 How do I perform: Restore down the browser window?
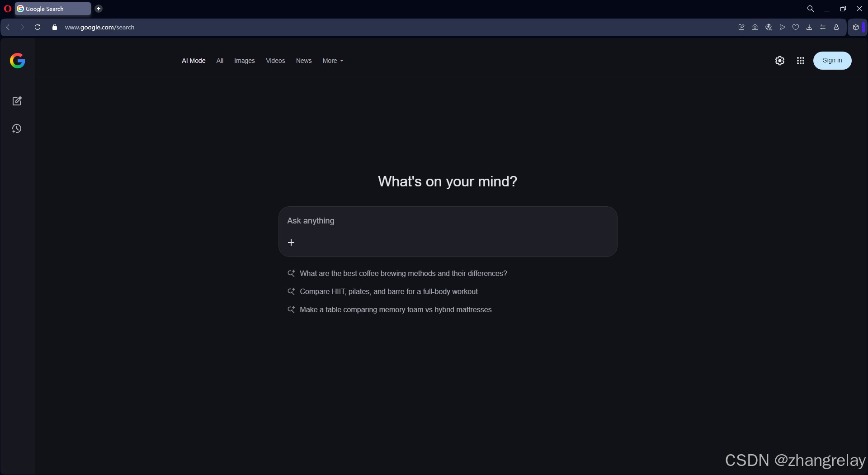[x=843, y=9]
